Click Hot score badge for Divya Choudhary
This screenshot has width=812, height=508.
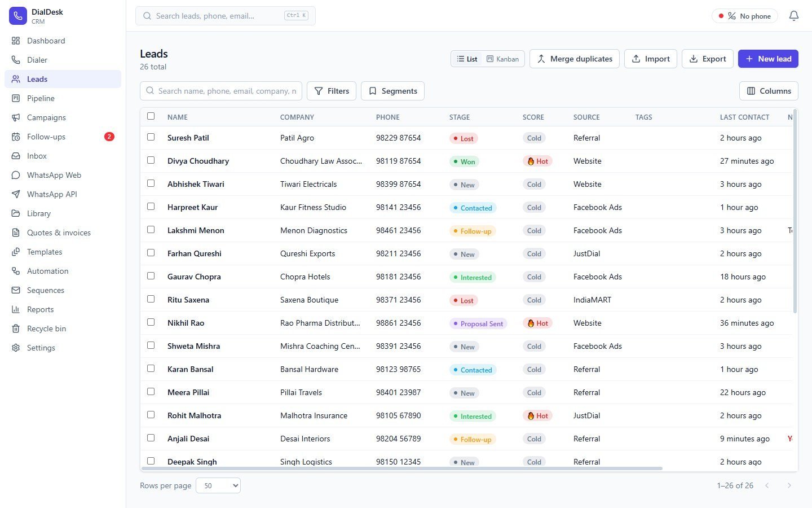pos(537,161)
